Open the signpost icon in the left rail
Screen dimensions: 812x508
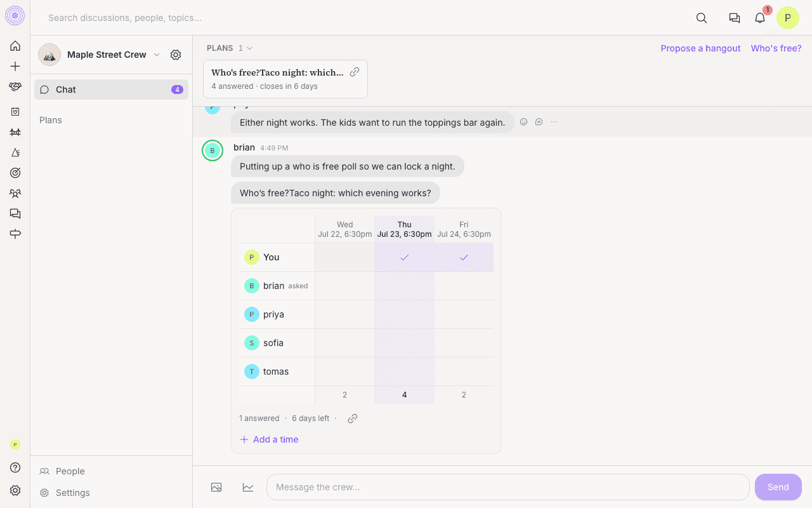point(15,234)
